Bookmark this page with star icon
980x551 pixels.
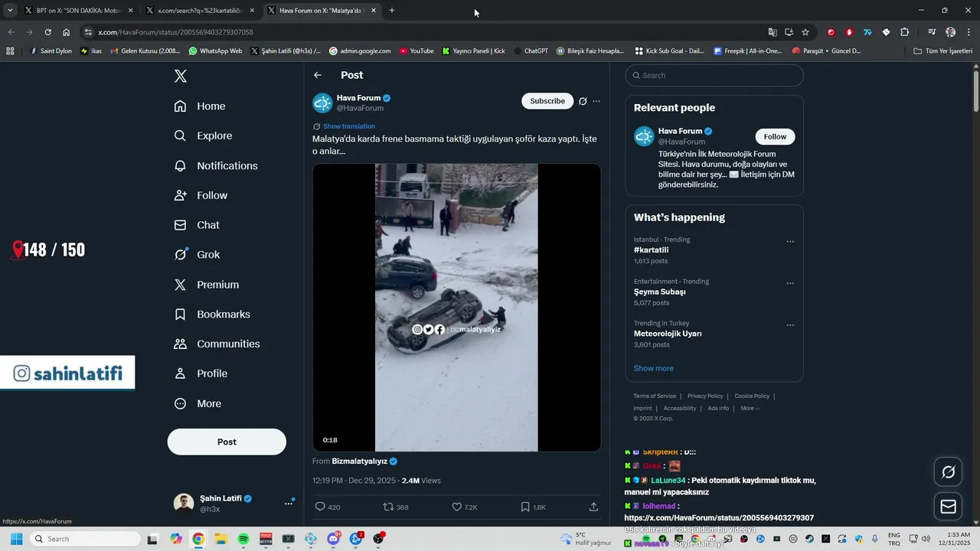[x=805, y=32]
